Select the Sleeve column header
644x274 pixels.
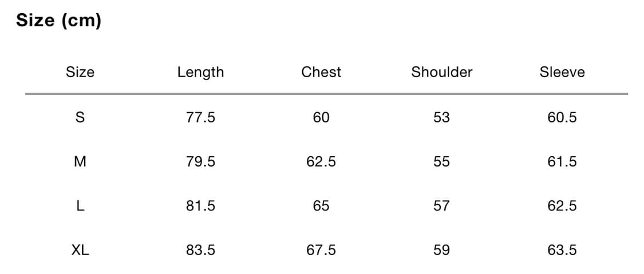[562, 72]
